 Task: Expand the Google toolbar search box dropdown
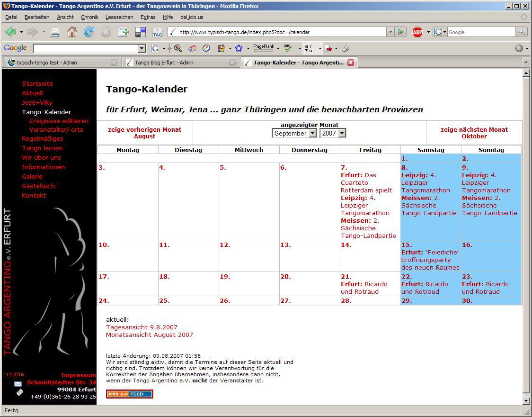click(142, 48)
